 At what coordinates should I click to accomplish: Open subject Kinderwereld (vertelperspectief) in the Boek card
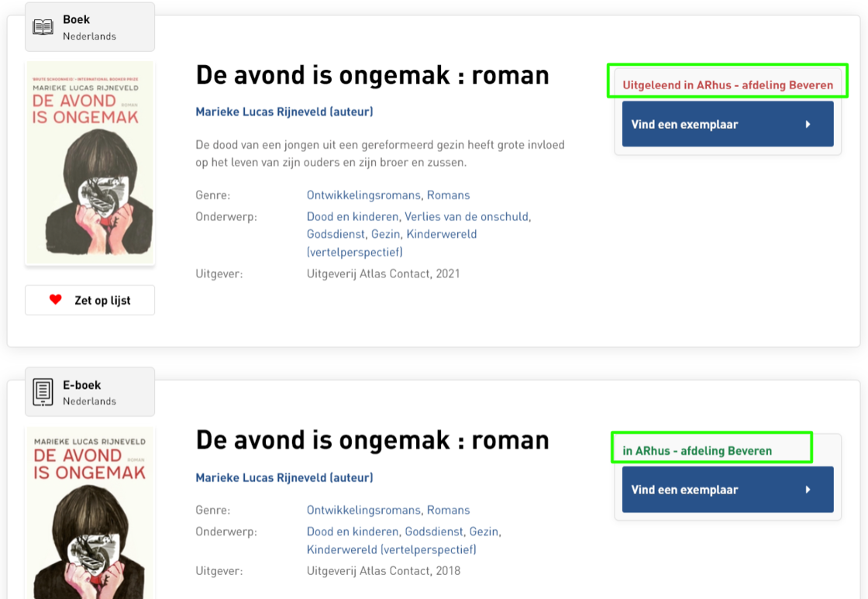[x=392, y=243]
